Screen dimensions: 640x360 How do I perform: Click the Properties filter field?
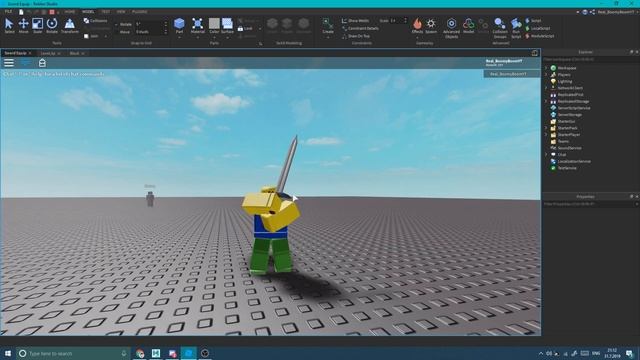point(590,204)
